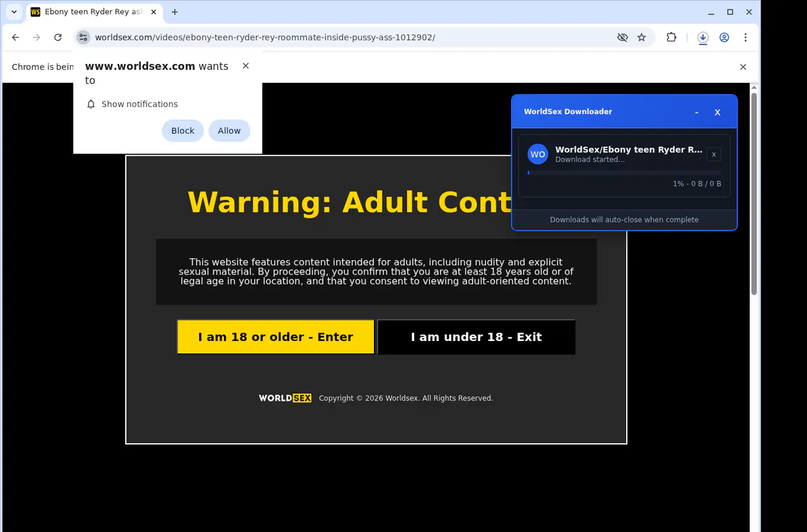
Task: Click the page vertical scrollbar
Action: [x=754, y=194]
